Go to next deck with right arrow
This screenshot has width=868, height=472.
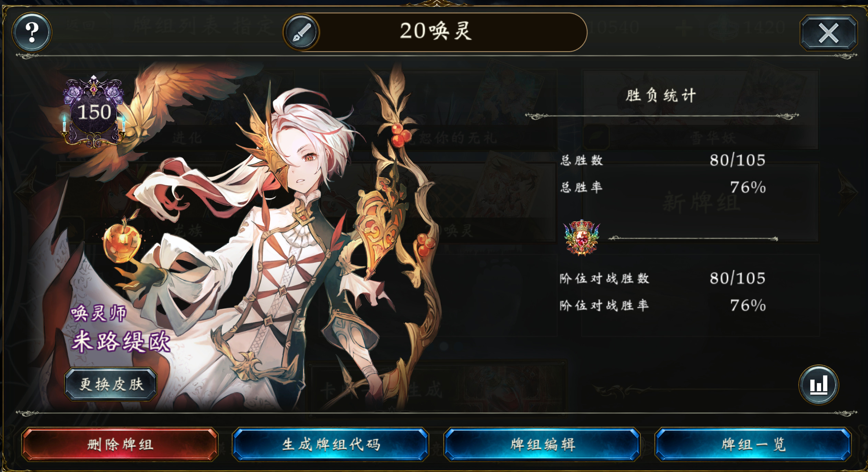pyautogui.click(x=848, y=192)
